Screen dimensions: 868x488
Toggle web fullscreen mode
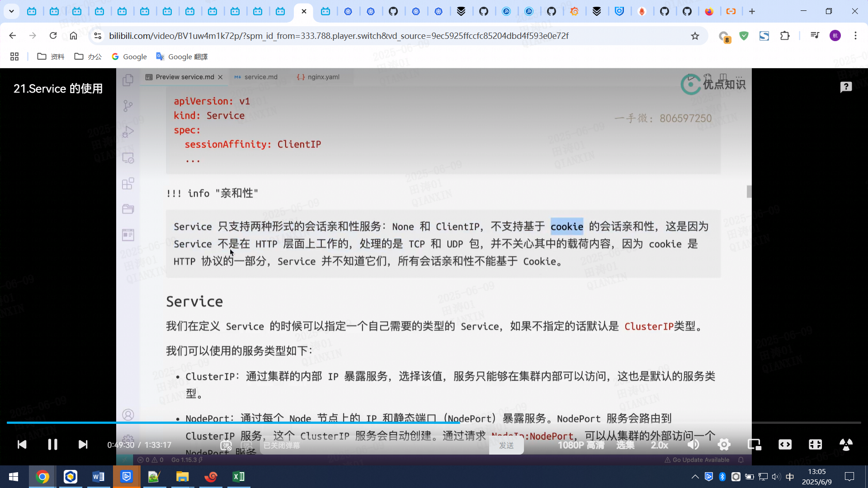tap(815, 445)
